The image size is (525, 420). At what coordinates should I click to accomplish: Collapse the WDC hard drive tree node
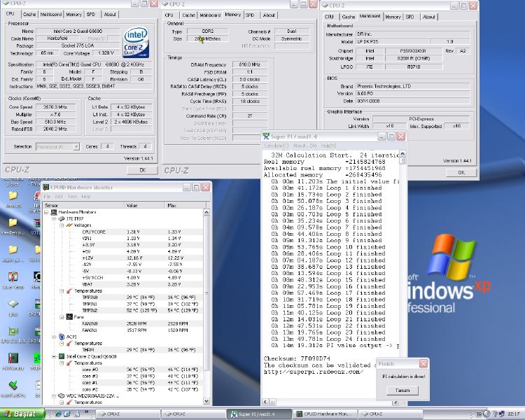tap(54, 395)
